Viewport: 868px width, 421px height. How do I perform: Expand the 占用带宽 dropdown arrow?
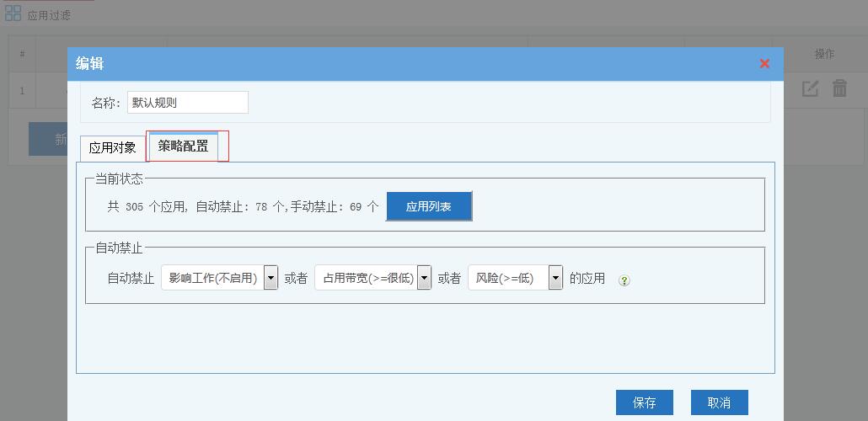pyautogui.click(x=424, y=278)
